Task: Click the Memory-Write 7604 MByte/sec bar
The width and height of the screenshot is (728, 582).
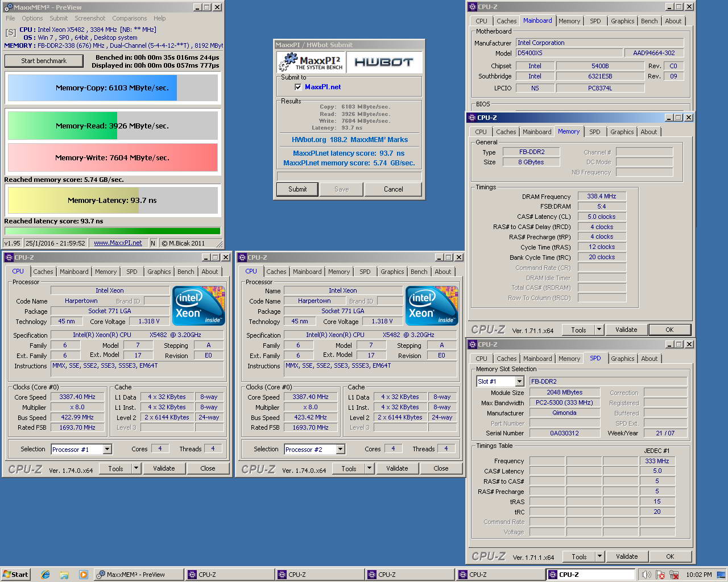Action: click(113, 157)
